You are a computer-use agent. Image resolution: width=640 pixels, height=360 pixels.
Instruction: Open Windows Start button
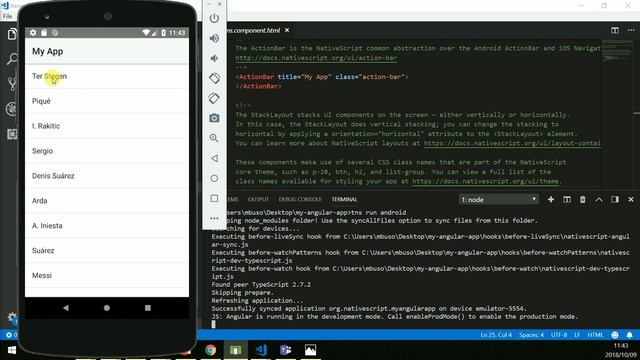click(x=12, y=350)
